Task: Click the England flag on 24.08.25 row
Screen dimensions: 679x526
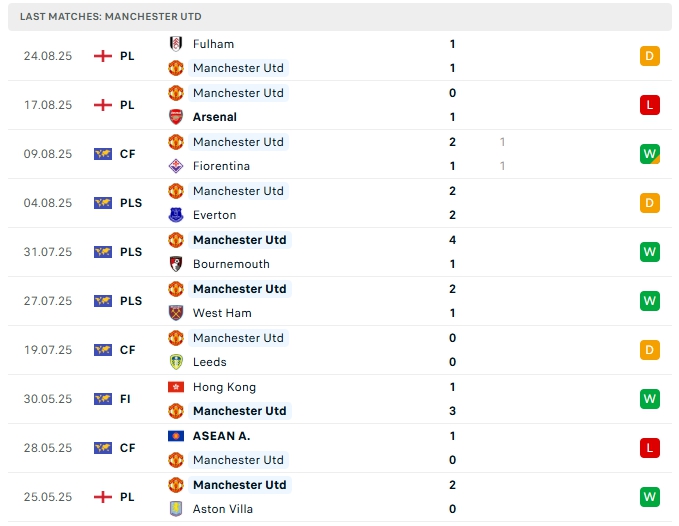Action: tap(102, 56)
